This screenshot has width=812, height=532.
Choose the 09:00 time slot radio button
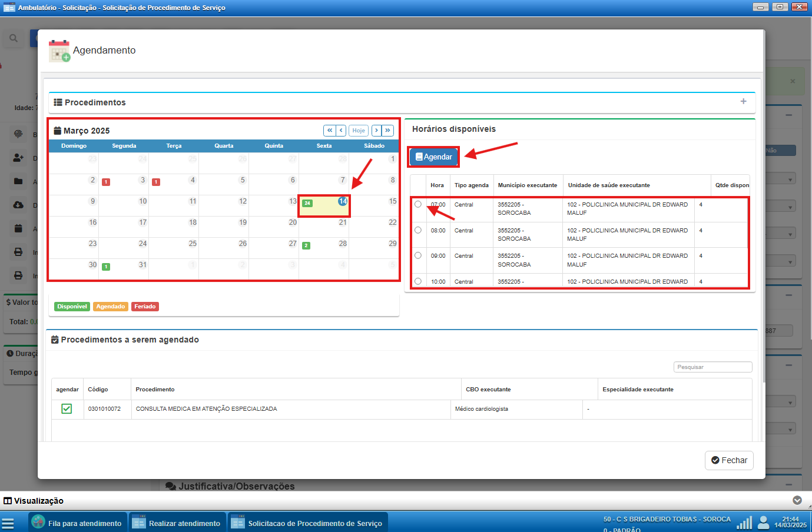point(418,255)
